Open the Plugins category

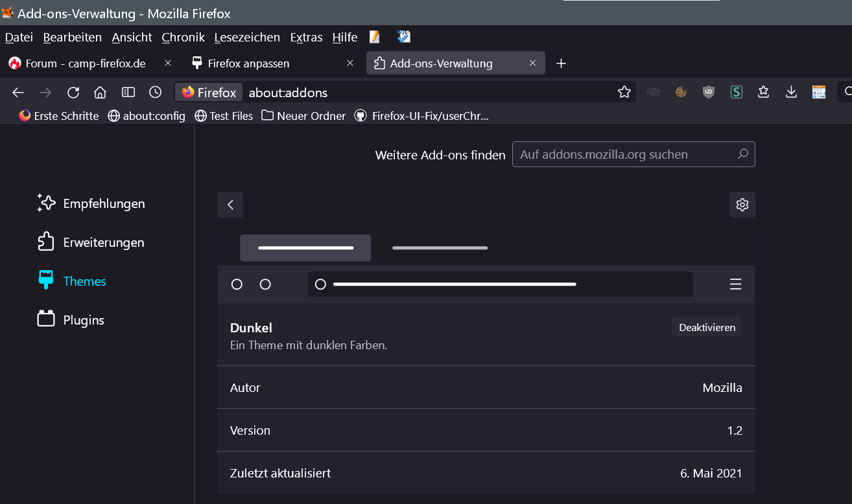83,320
